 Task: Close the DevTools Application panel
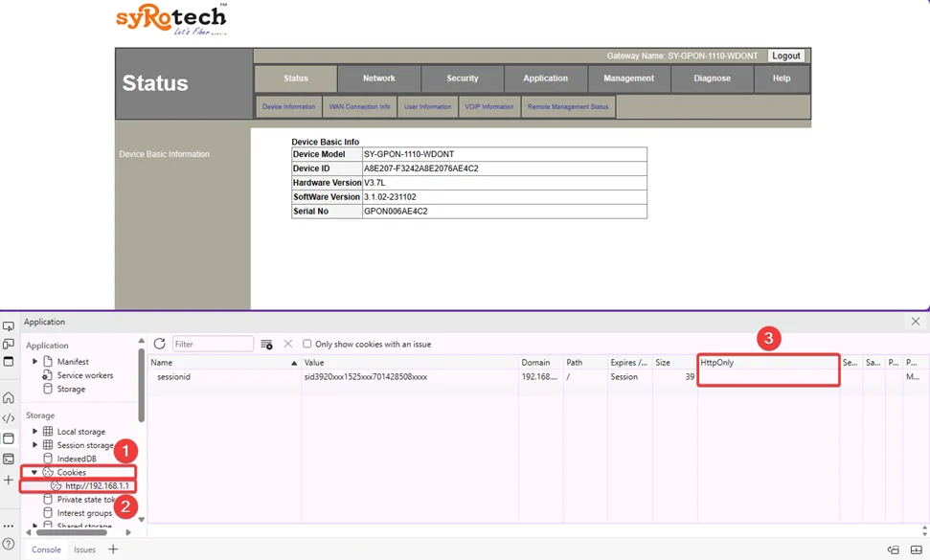click(916, 322)
